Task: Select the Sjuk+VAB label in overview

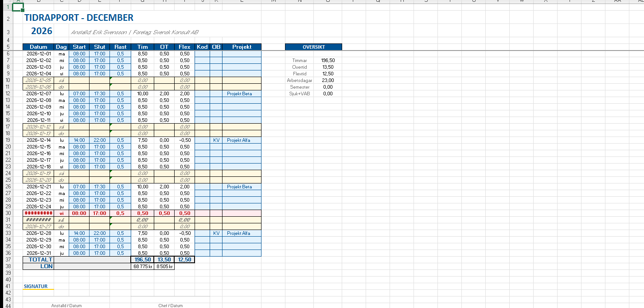Action: [x=299, y=94]
